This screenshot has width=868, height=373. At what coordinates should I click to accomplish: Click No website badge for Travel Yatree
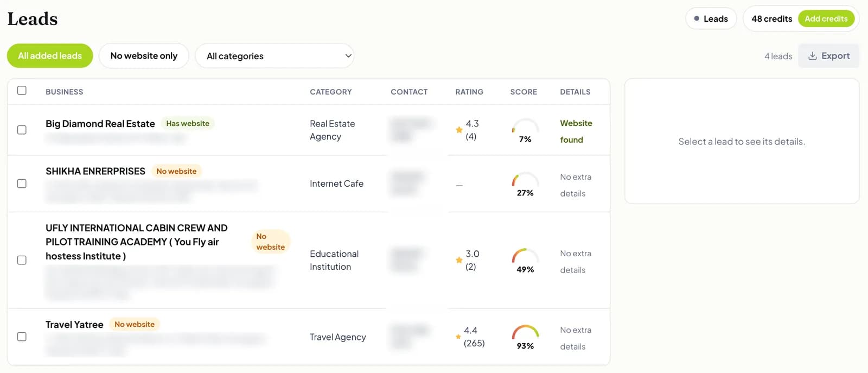[x=135, y=324]
